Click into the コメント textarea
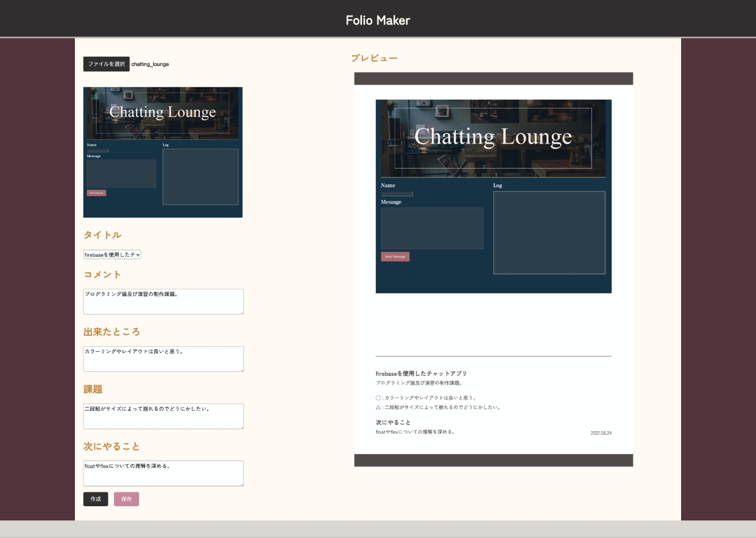Image resolution: width=756 pixels, height=538 pixels. (x=163, y=301)
